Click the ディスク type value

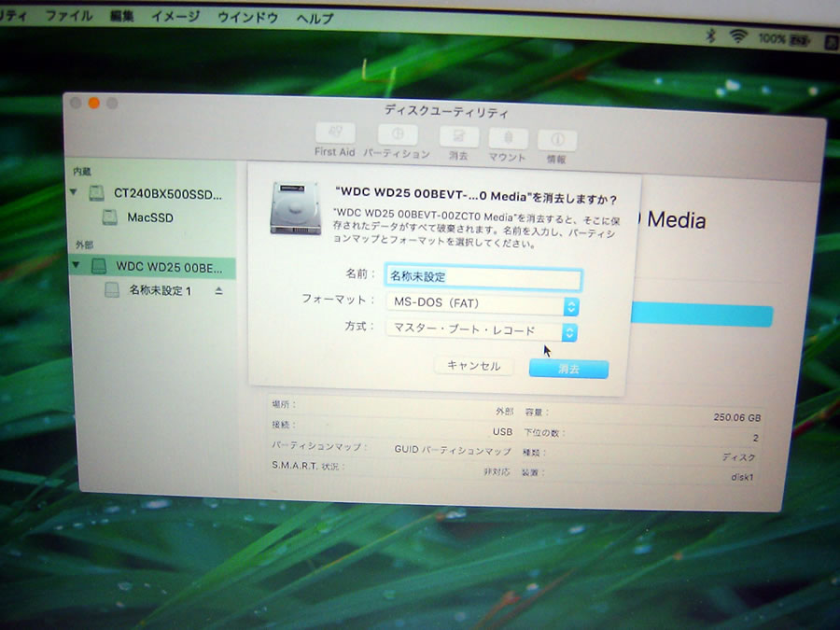click(x=739, y=456)
